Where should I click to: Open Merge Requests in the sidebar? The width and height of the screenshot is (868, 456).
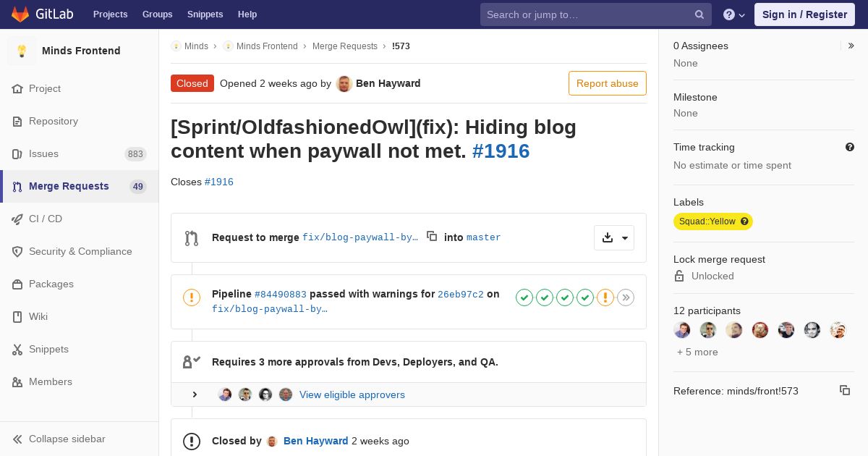tap(80, 186)
